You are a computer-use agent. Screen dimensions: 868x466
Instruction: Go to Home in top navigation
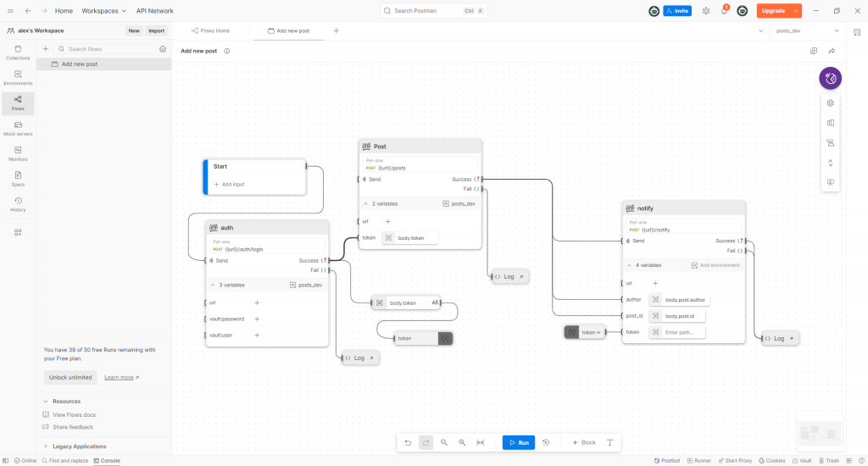(x=64, y=10)
